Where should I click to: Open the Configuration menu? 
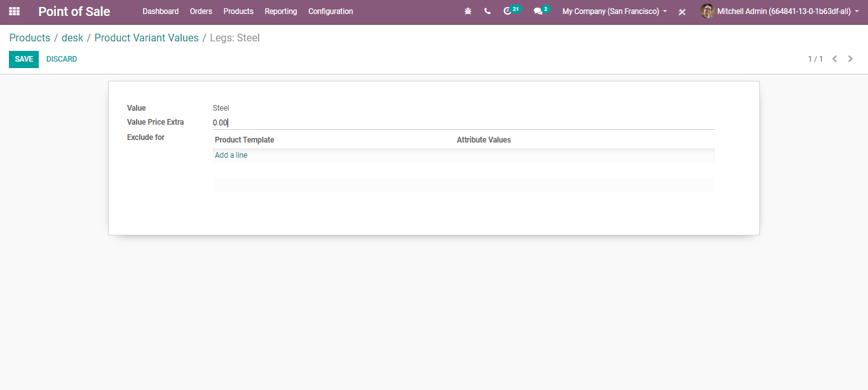[x=330, y=11]
